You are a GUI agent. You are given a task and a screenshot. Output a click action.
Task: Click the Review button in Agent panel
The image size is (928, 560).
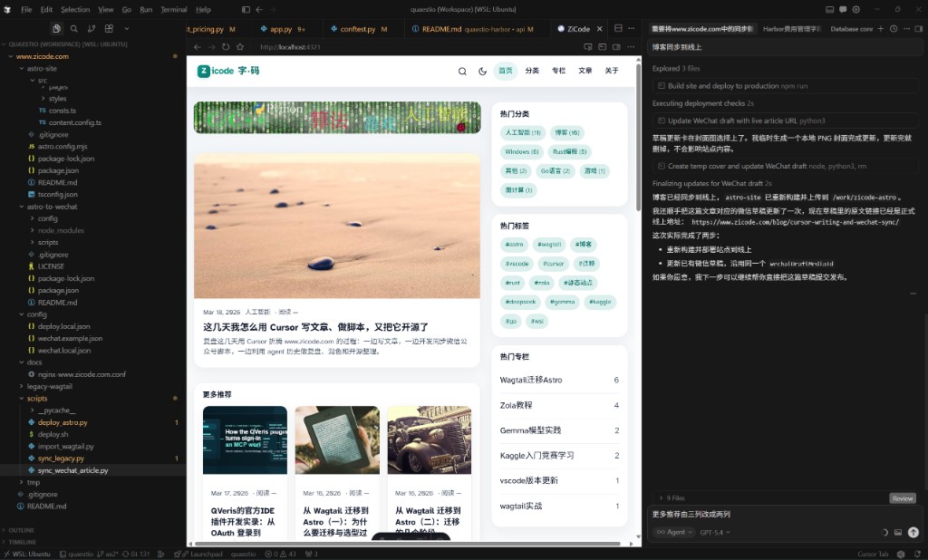pos(903,497)
